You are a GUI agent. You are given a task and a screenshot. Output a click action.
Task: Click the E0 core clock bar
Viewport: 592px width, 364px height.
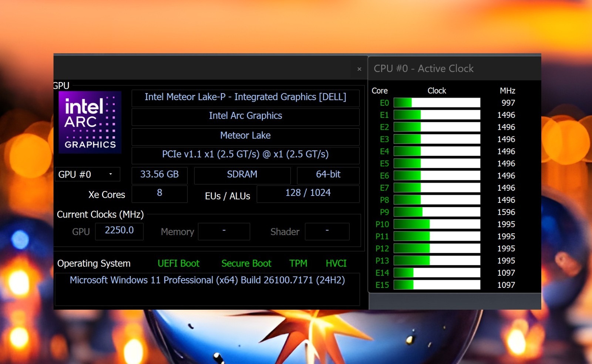pyautogui.click(x=437, y=103)
